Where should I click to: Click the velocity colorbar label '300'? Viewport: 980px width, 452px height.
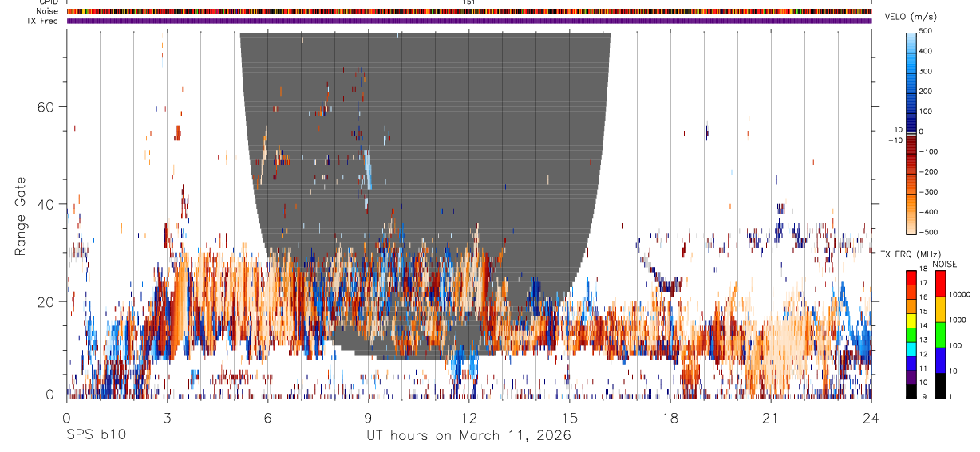tap(927, 71)
